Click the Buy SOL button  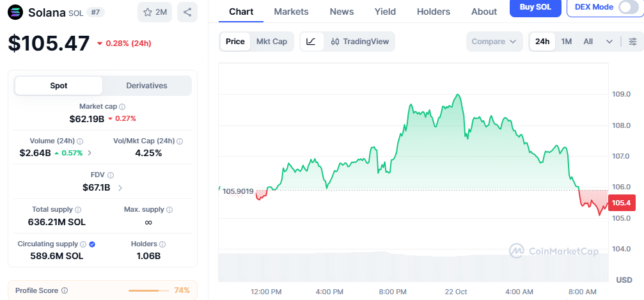[535, 8]
